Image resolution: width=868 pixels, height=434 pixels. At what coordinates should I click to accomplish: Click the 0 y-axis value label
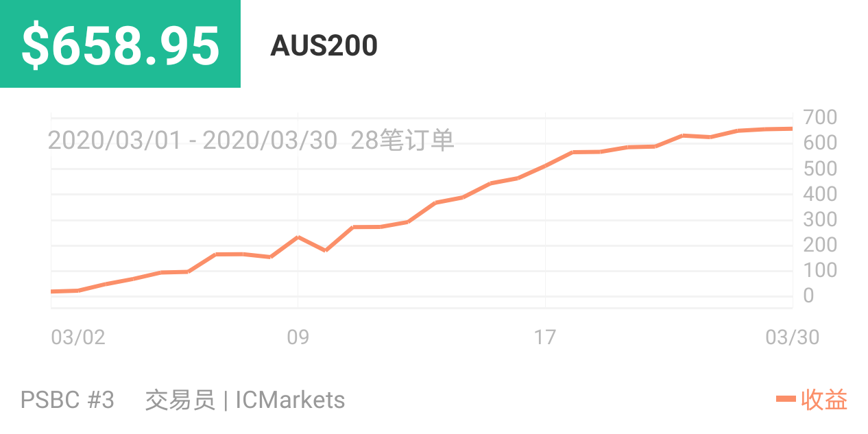coord(809,296)
